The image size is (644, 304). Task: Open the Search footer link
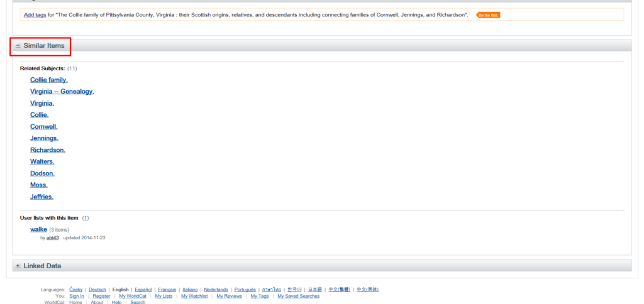point(138,302)
